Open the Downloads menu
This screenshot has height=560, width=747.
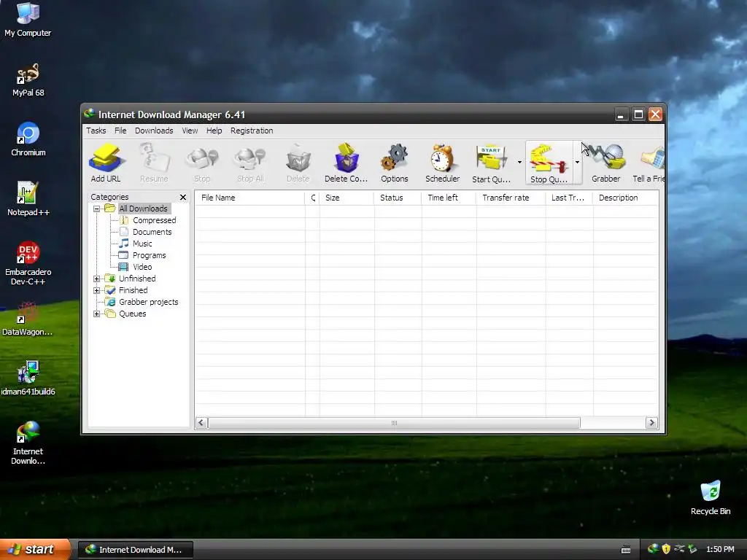154,131
